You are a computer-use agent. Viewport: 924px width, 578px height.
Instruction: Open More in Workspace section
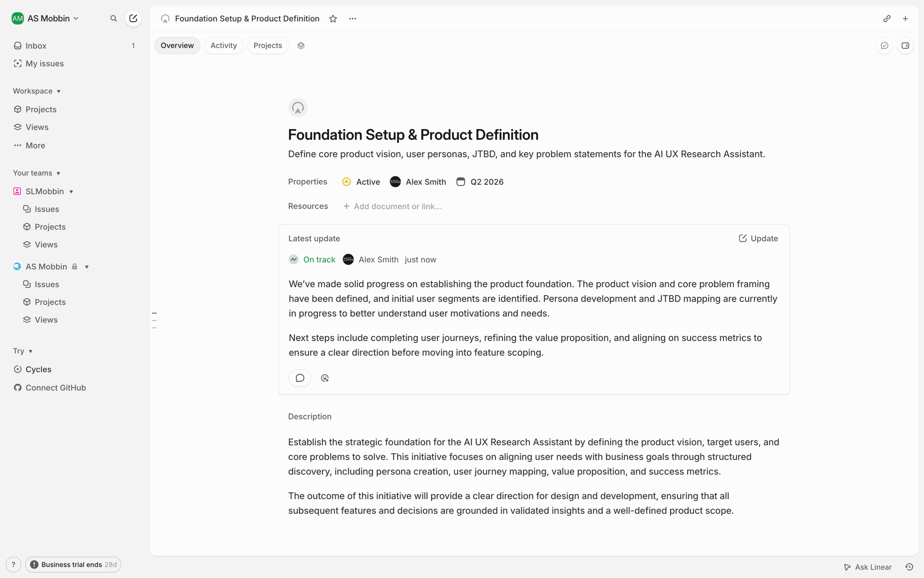point(29,145)
